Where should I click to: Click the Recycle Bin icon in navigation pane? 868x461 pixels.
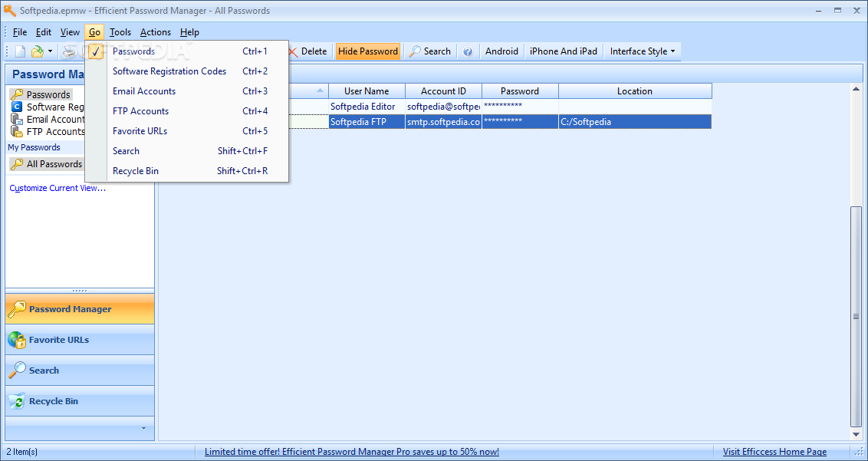[x=17, y=401]
